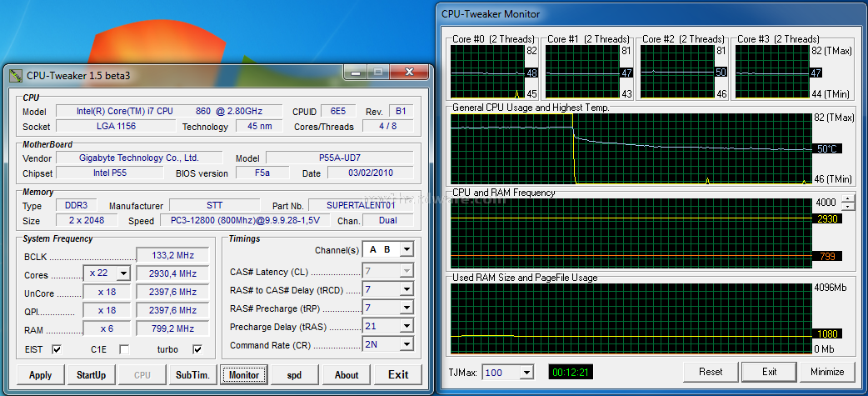Click the RAM 799,2 MHz field
The height and width of the screenshot is (396, 868).
point(172,328)
